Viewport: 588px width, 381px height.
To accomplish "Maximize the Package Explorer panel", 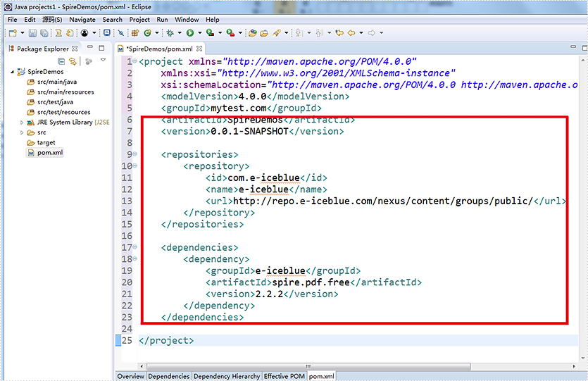I will [x=101, y=48].
